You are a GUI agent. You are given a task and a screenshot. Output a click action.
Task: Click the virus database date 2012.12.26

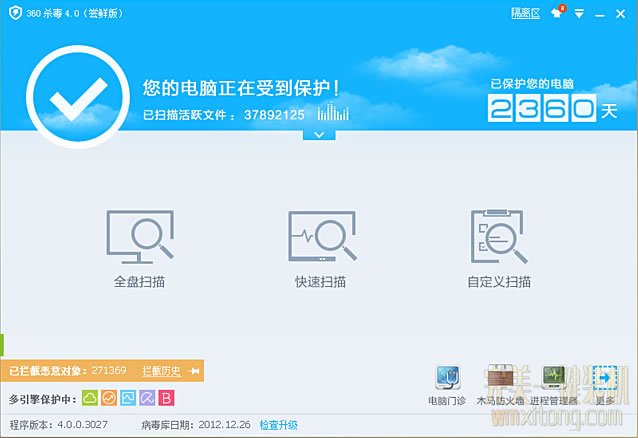point(224,425)
